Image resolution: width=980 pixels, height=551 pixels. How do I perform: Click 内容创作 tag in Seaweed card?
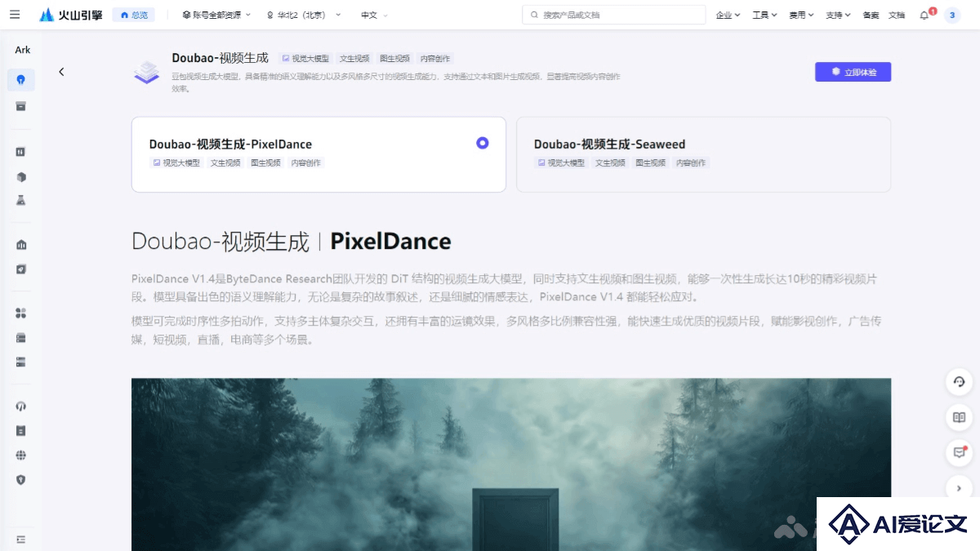(692, 163)
